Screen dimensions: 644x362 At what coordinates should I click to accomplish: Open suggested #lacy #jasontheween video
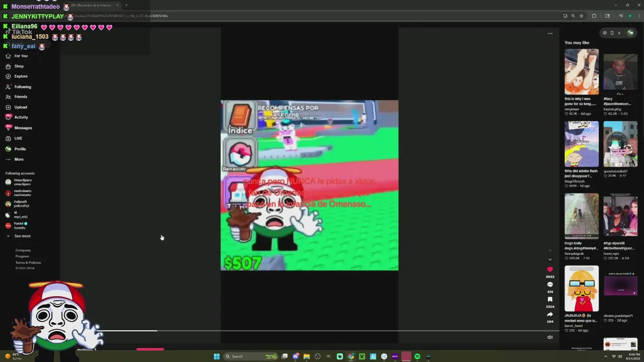(x=620, y=71)
